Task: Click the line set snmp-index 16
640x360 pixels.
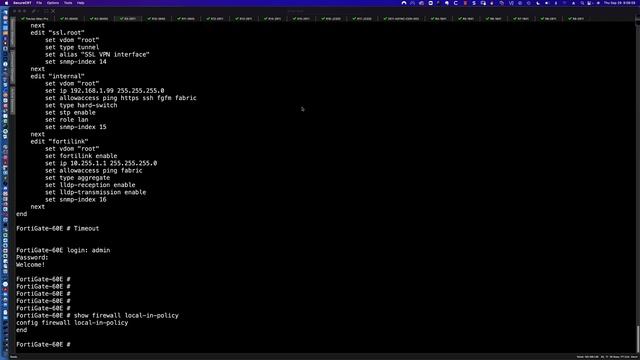Action: click(x=76, y=200)
